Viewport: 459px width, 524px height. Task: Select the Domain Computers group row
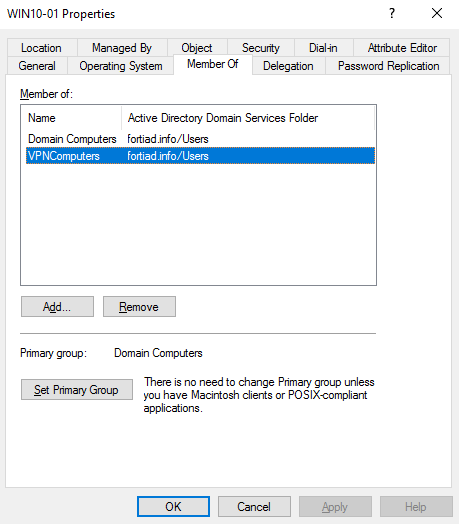tap(200, 139)
